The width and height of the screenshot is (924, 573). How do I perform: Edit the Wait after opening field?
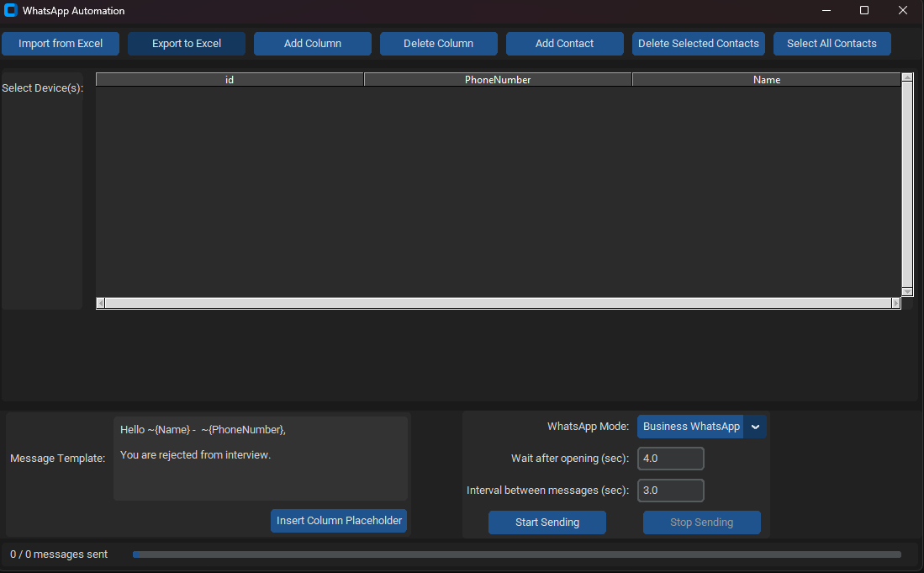tap(671, 459)
